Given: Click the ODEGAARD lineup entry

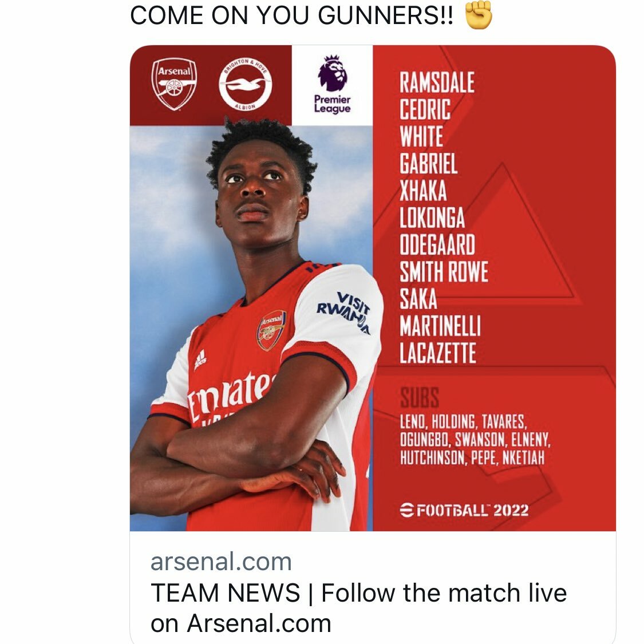Looking at the screenshot, I should click(437, 245).
